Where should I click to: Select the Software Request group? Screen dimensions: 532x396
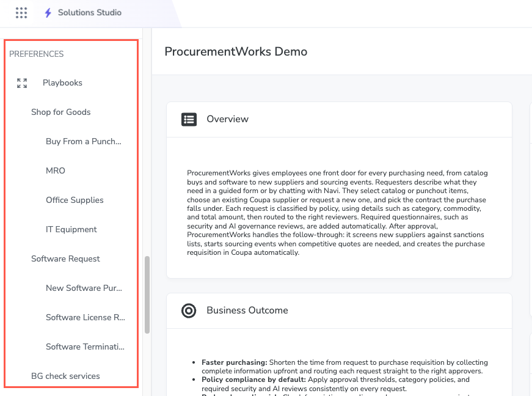point(65,259)
